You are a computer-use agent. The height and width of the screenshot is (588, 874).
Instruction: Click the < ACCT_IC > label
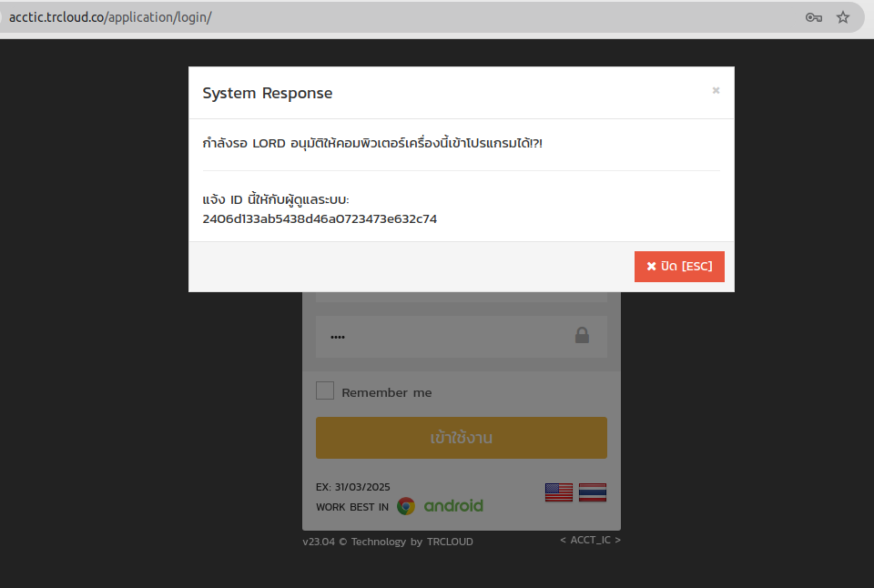pos(590,540)
